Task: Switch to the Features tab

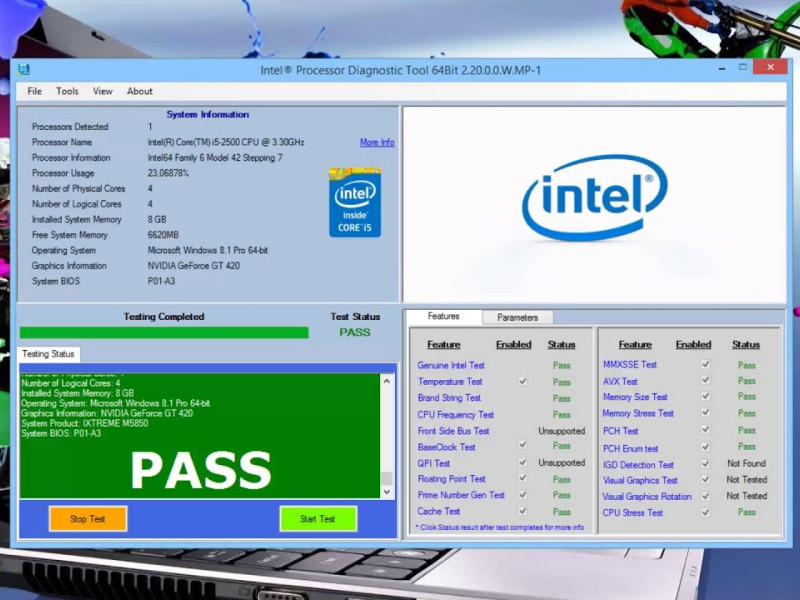Action: 443,316
